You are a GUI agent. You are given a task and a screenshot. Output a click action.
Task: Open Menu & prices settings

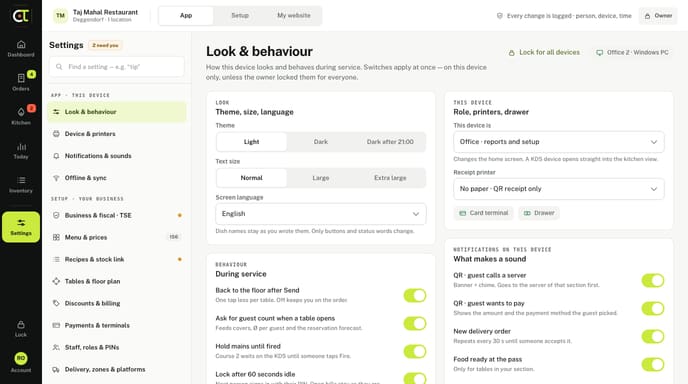click(117, 237)
